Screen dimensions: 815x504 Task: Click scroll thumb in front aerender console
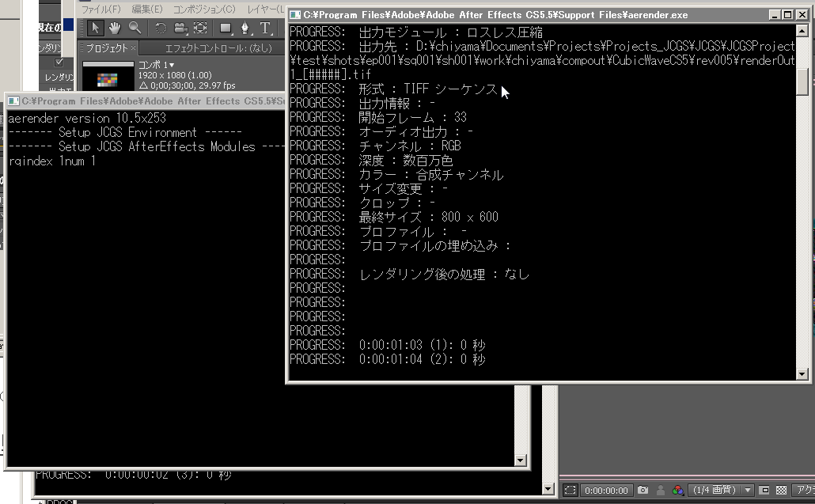pyautogui.click(x=802, y=82)
